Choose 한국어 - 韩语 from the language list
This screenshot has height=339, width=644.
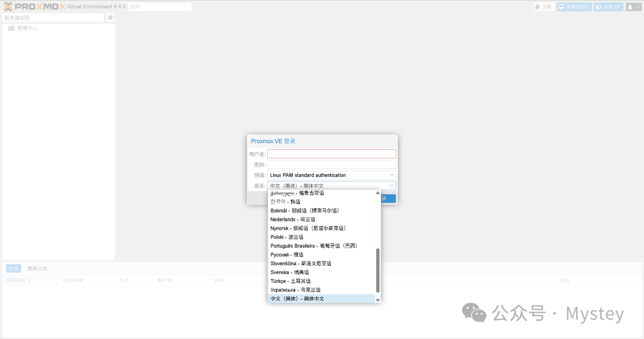[x=321, y=202]
